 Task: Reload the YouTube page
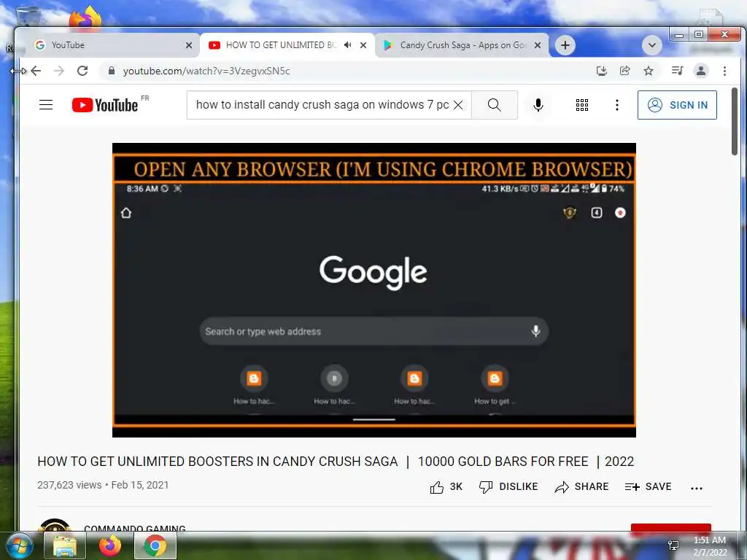pos(82,71)
